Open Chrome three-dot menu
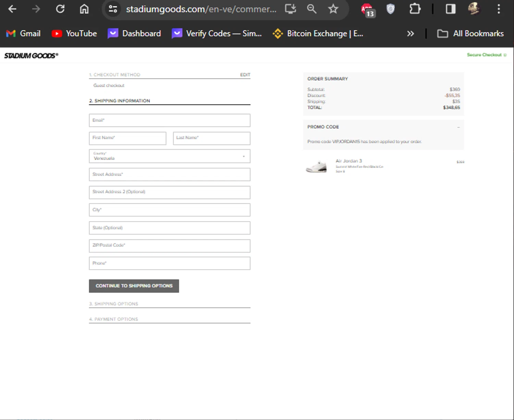 [499, 9]
